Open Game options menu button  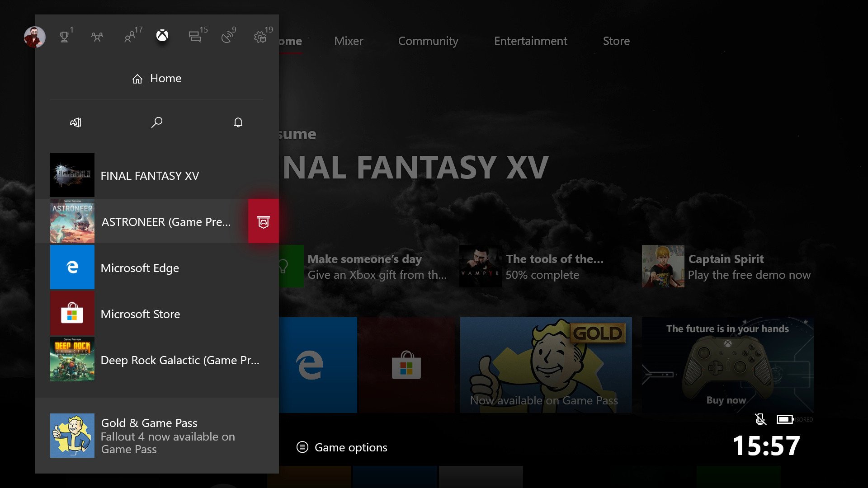click(x=342, y=447)
